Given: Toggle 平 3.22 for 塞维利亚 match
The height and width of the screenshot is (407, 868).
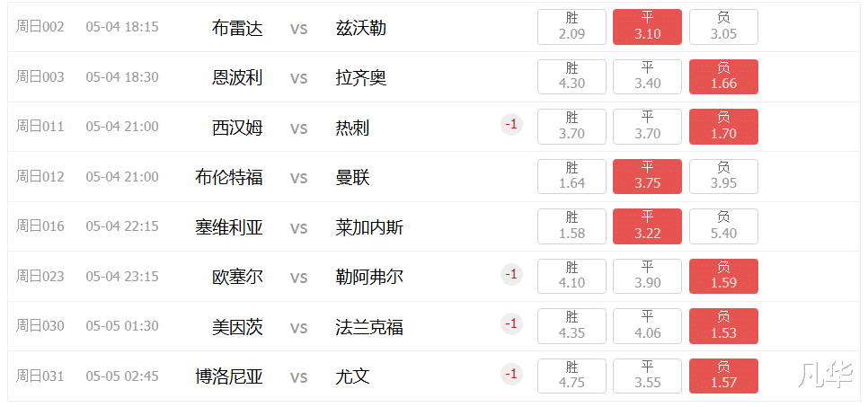Looking at the screenshot, I should pyautogui.click(x=647, y=226).
